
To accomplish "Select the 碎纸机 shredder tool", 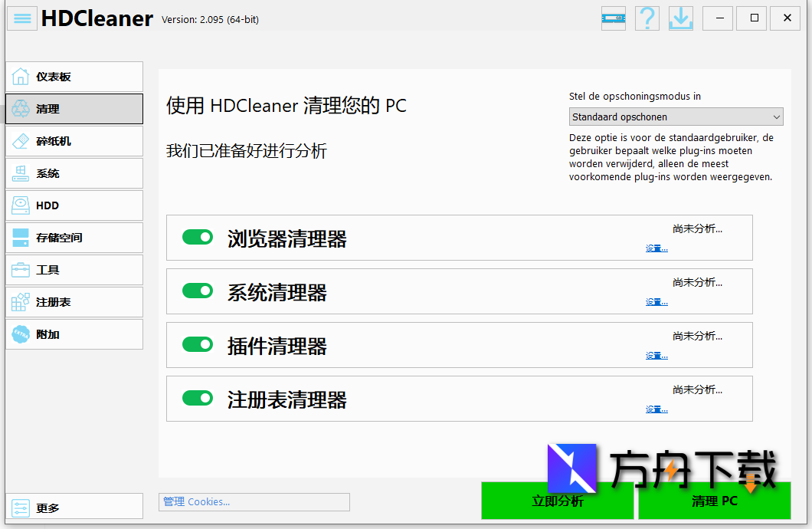I will (x=74, y=141).
